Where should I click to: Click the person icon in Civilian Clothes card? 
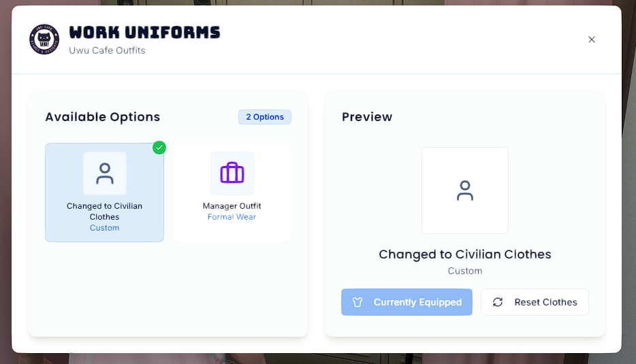coord(105,173)
